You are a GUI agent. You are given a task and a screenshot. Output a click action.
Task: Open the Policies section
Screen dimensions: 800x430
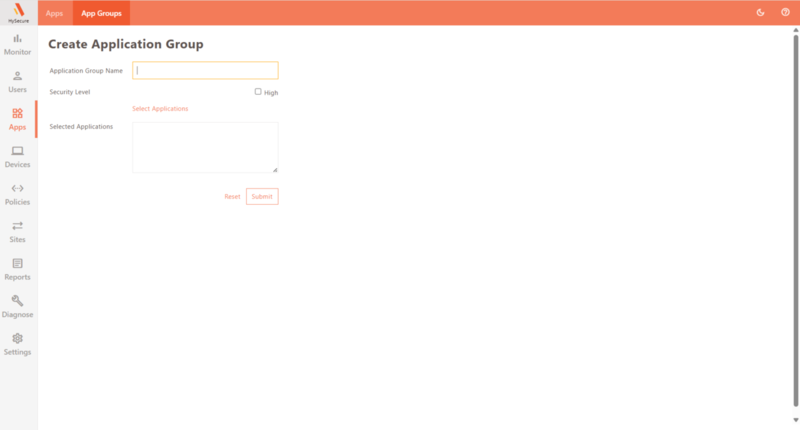[x=17, y=195]
